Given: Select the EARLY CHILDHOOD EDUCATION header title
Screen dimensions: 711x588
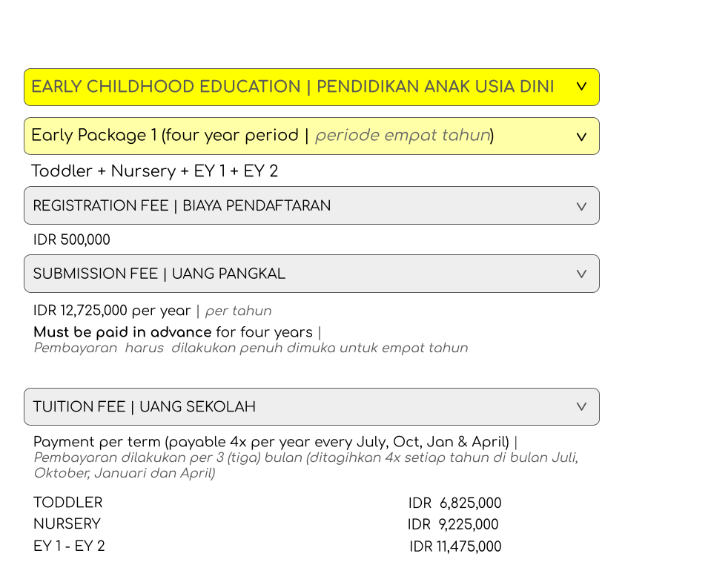Looking at the screenshot, I should tap(292, 87).
